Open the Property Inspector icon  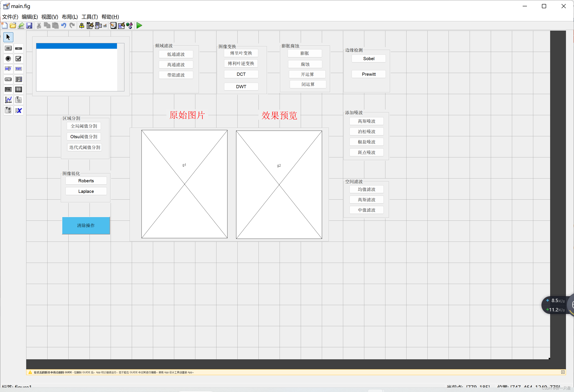[121, 25]
